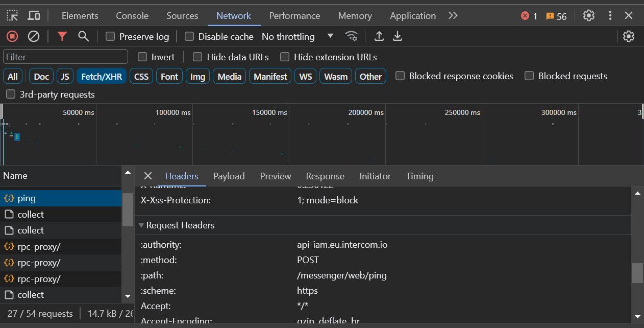Open network conditions Wi-Fi icon
Screen dimensions: 644x328
tap(351, 36)
